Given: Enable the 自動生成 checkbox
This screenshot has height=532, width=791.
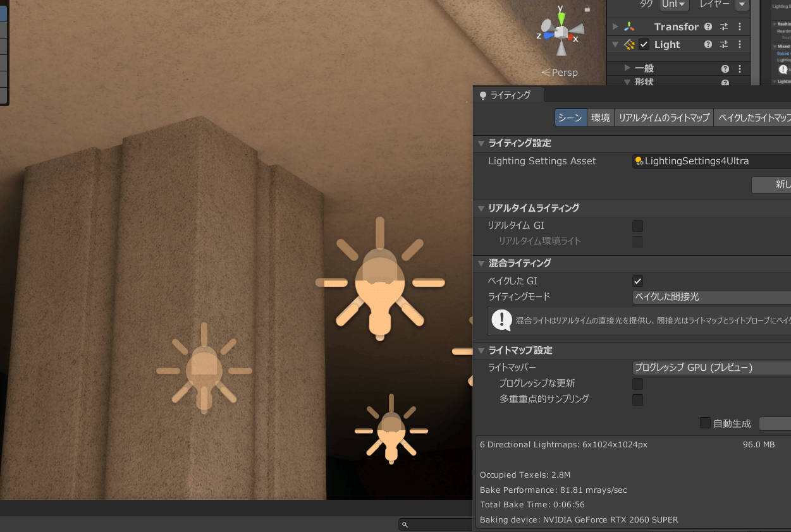Looking at the screenshot, I should tap(705, 423).
